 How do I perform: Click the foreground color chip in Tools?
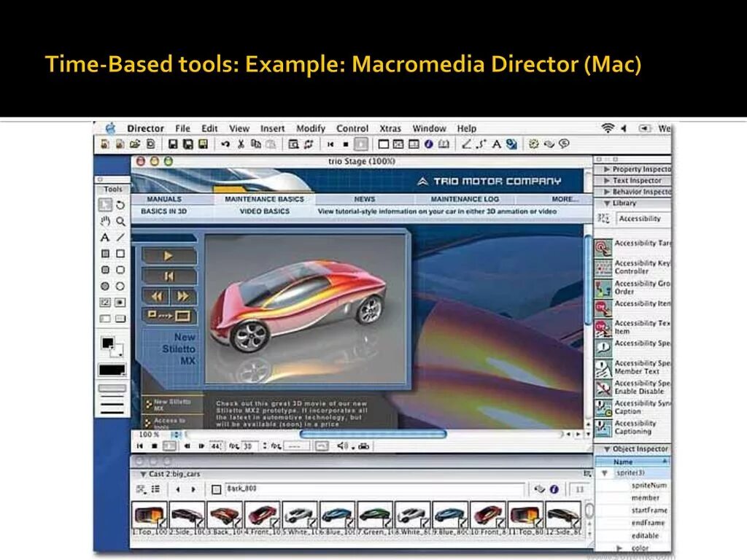pos(108,343)
